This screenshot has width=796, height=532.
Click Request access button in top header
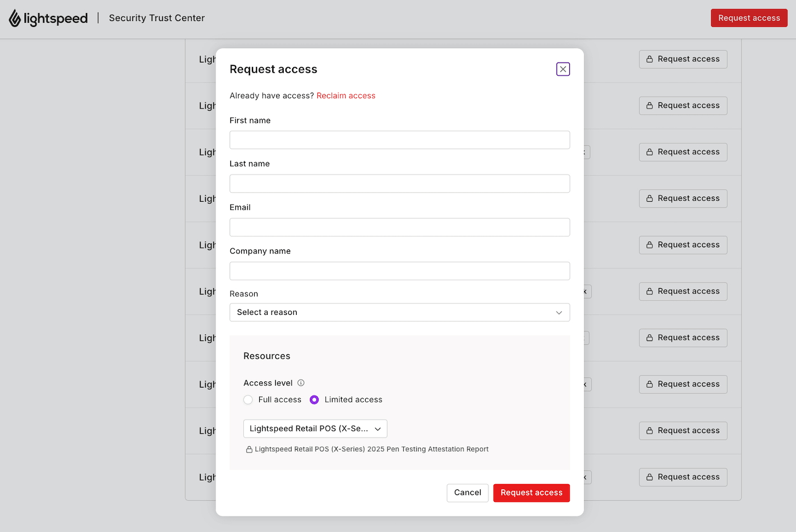coord(749,18)
